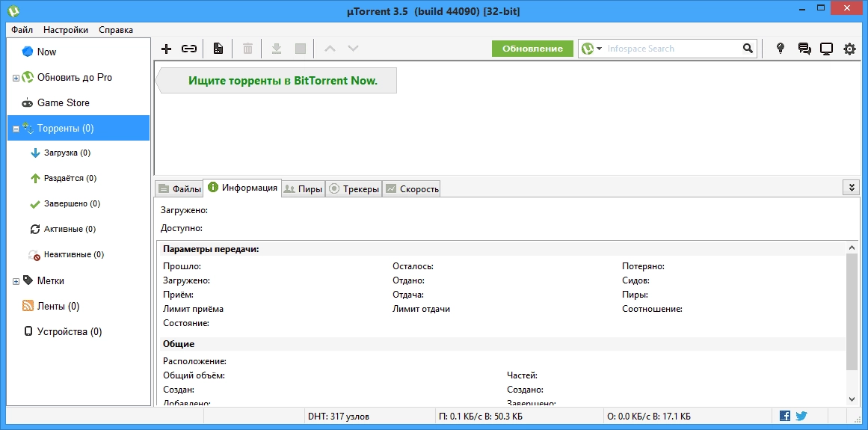
Task: Switch to the Файлы tab
Action: coord(179,188)
